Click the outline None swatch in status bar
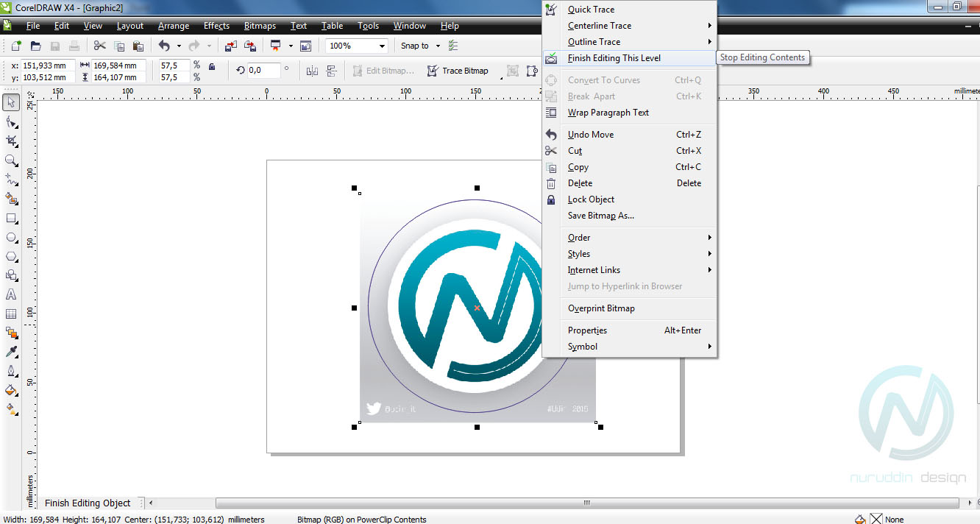The image size is (980, 524). coord(876,519)
